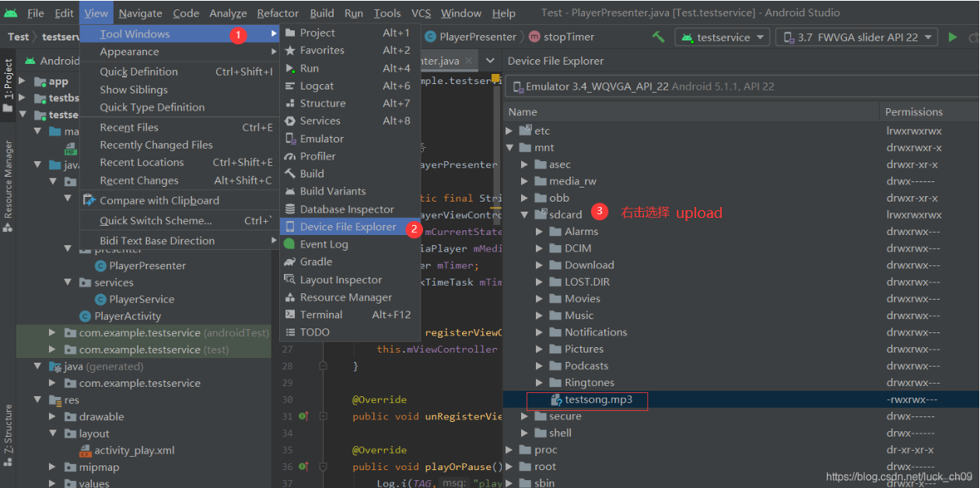Image resolution: width=980 pixels, height=488 pixels.
Task: Click the Gradle icon
Action: [290, 262]
